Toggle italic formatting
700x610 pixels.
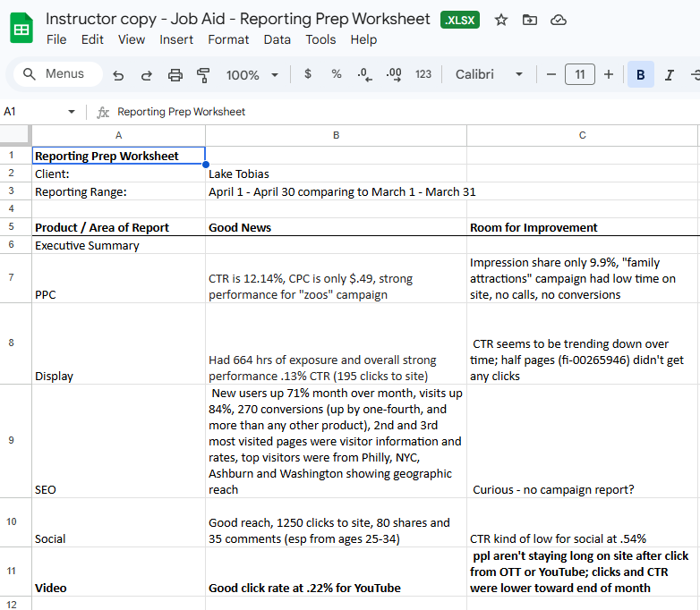(x=669, y=75)
